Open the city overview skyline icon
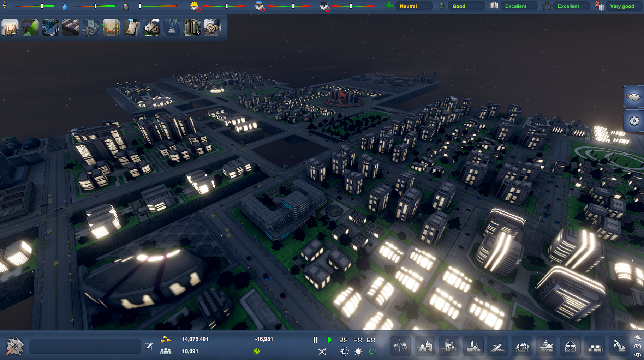Image resolution: width=644 pixels, height=360 pixels. (x=10, y=28)
